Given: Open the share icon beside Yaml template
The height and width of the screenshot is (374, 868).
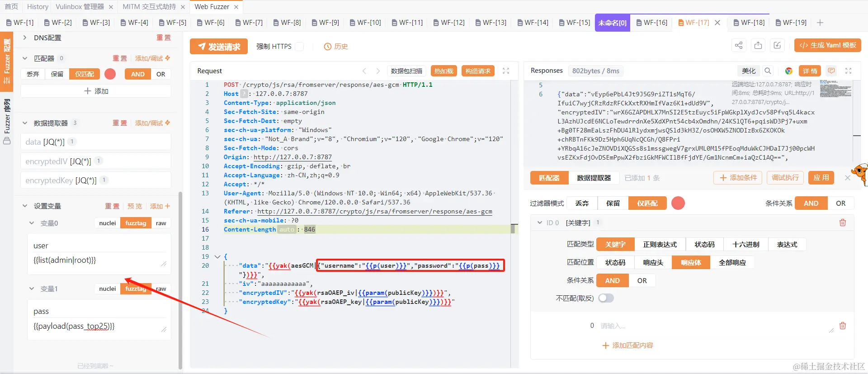Looking at the screenshot, I should (739, 46).
